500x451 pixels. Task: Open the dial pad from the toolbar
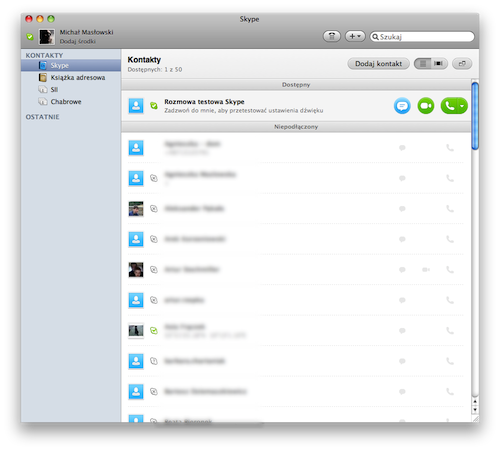[332, 36]
